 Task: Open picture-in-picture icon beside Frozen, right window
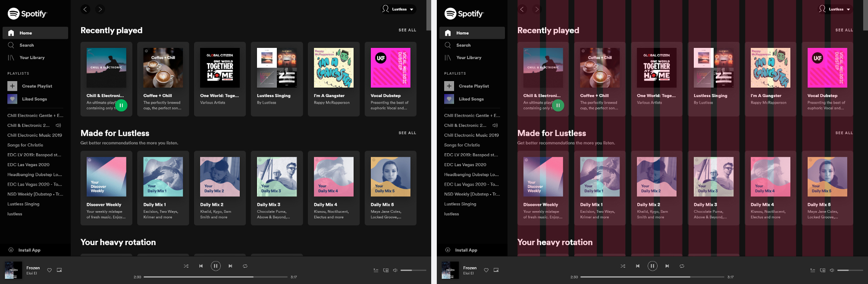[x=496, y=270]
